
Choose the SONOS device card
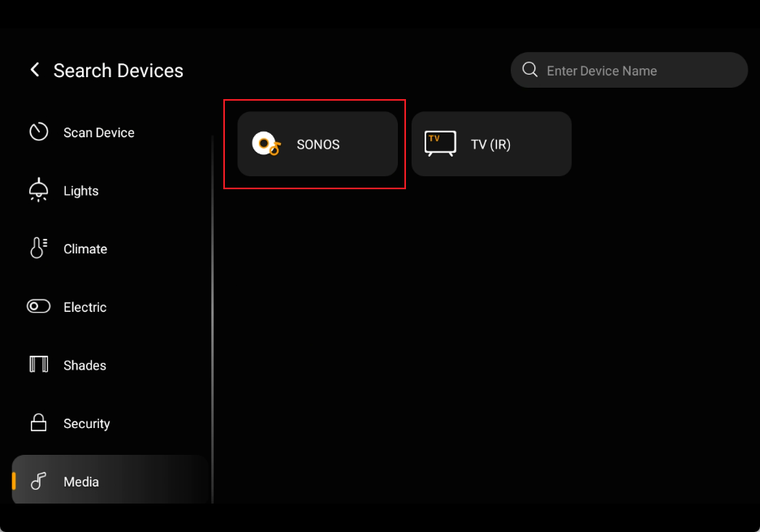(317, 144)
